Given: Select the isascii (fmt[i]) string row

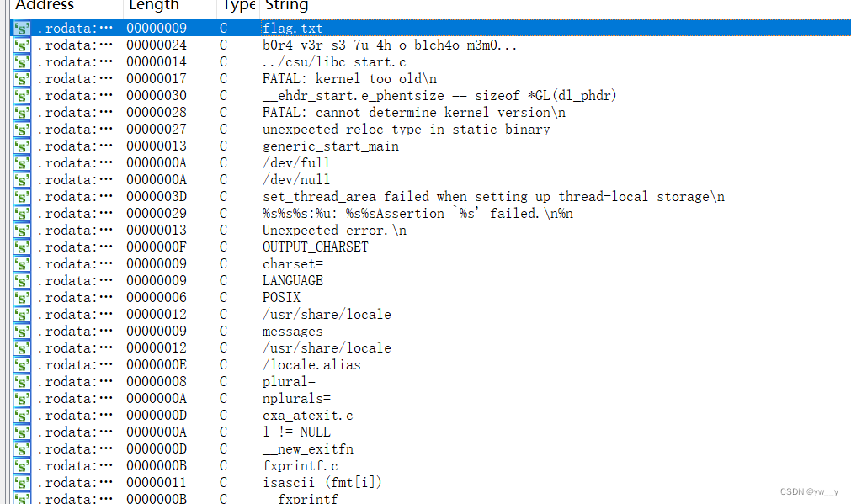Looking at the screenshot, I should 430,482.
